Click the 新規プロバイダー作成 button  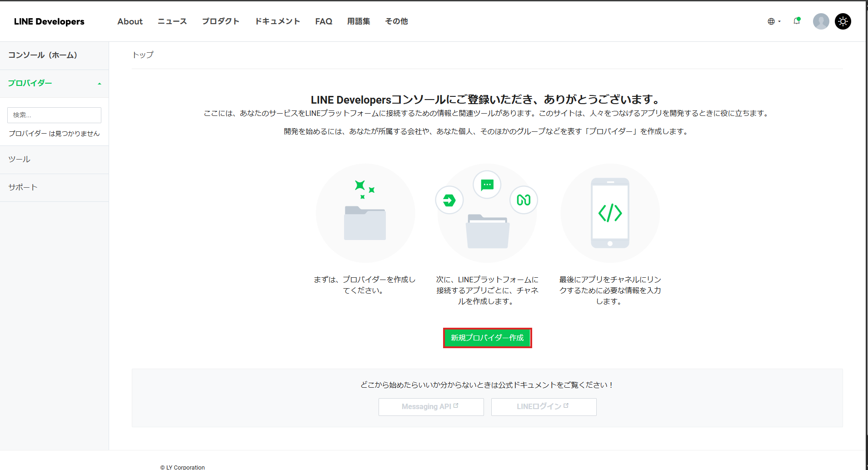tap(487, 338)
